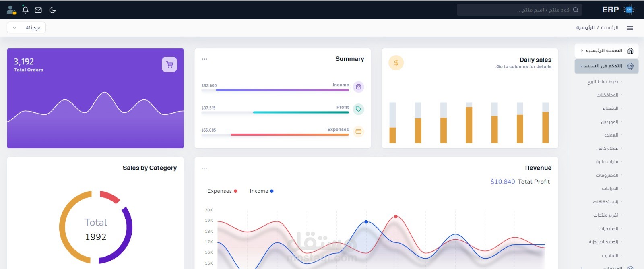
Task: Open المصروفات in sidebar
Action: tap(607, 175)
